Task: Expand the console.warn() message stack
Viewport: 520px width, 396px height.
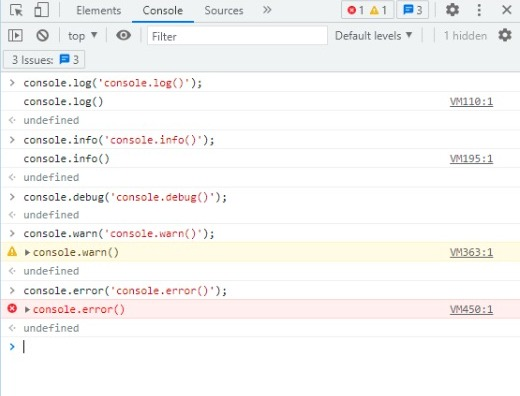Action: (27, 253)
